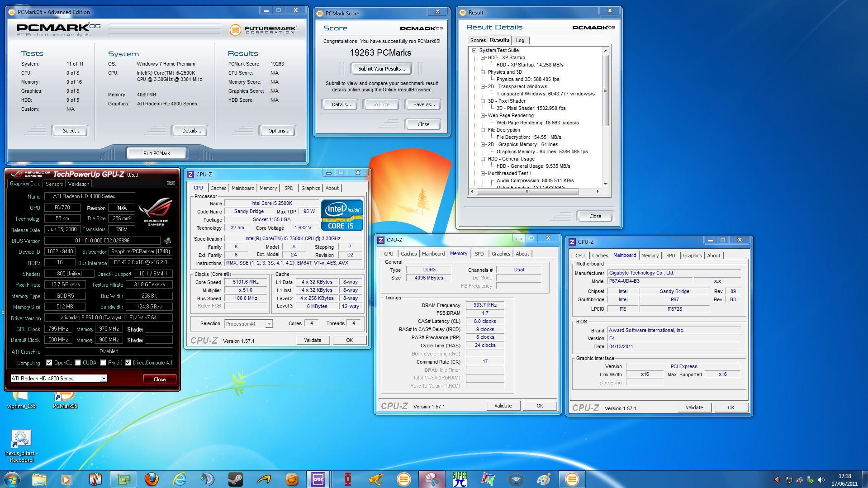
Task: Launch Firefox from the taskbar
Action: (152, 479)
